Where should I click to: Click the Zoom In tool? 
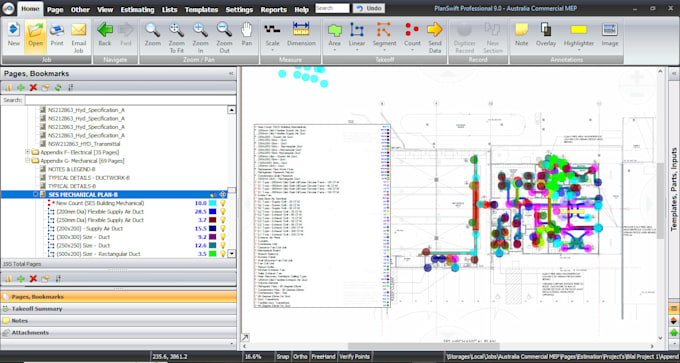(200, 36)
